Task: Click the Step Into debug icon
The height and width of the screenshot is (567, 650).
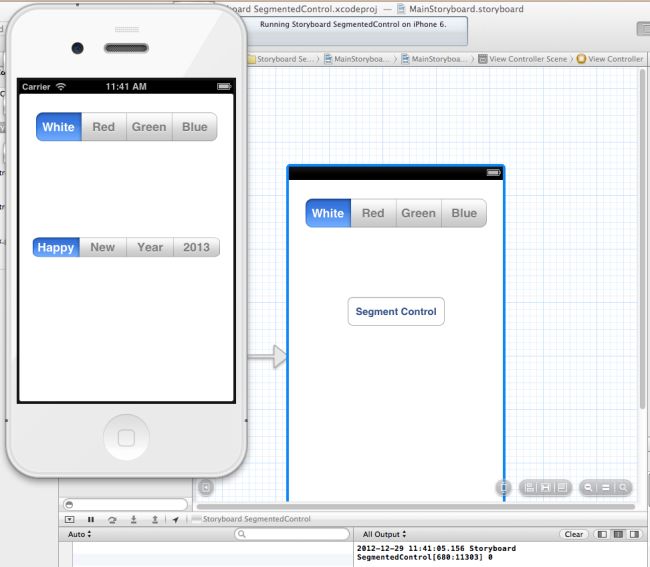Action: pyautogui.click(x=133, y=519)
